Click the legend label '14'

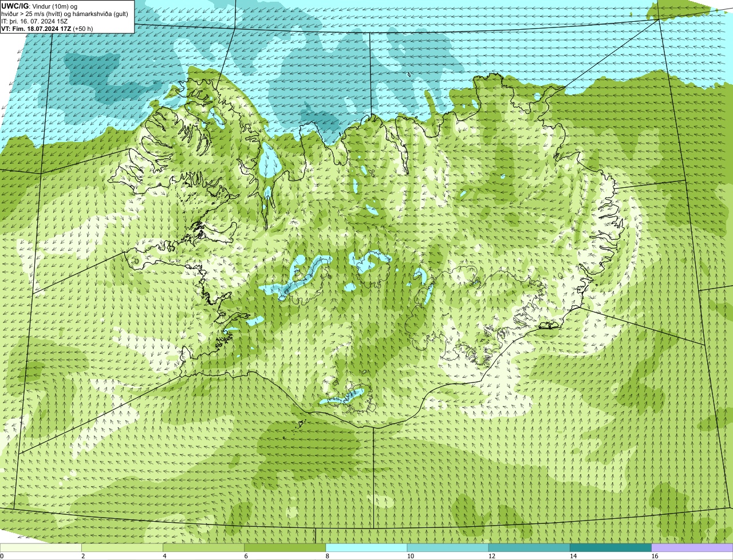pos(573,556)
